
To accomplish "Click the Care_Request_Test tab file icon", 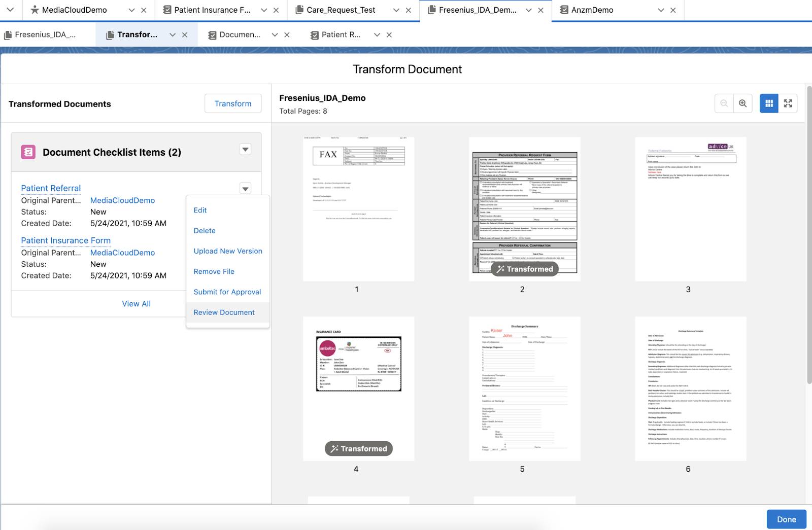I will (299, 10).
